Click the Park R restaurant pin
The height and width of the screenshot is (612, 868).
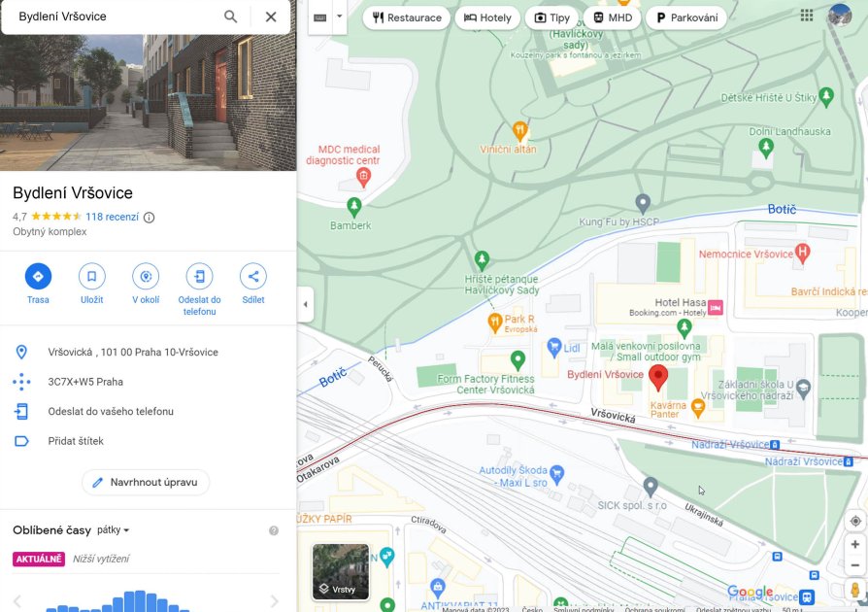click(x=494, y=323)
